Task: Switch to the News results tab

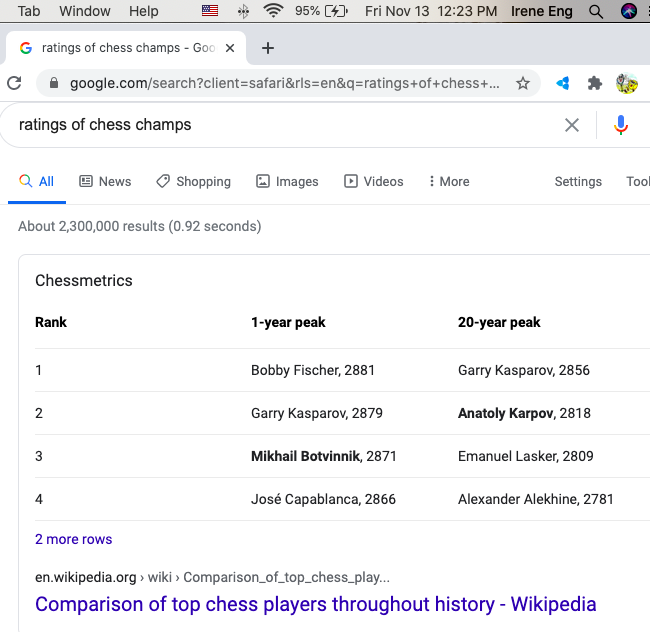Action: point(105,181)
